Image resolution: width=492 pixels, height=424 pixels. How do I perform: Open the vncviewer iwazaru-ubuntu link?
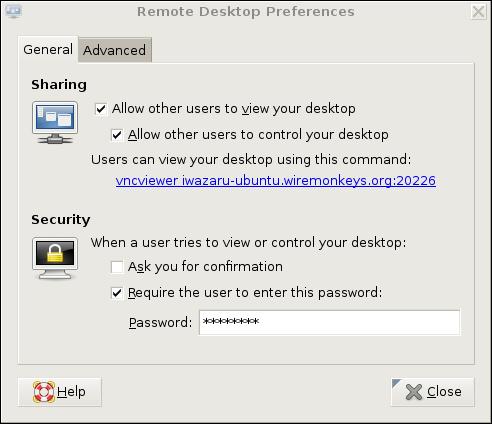[x=276, y=181]
